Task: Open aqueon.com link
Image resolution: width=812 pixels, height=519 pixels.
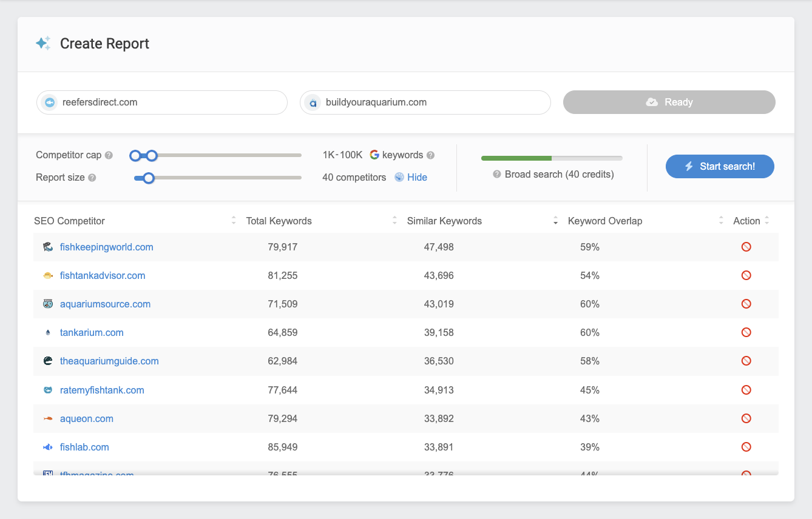Action: point(87,418)
